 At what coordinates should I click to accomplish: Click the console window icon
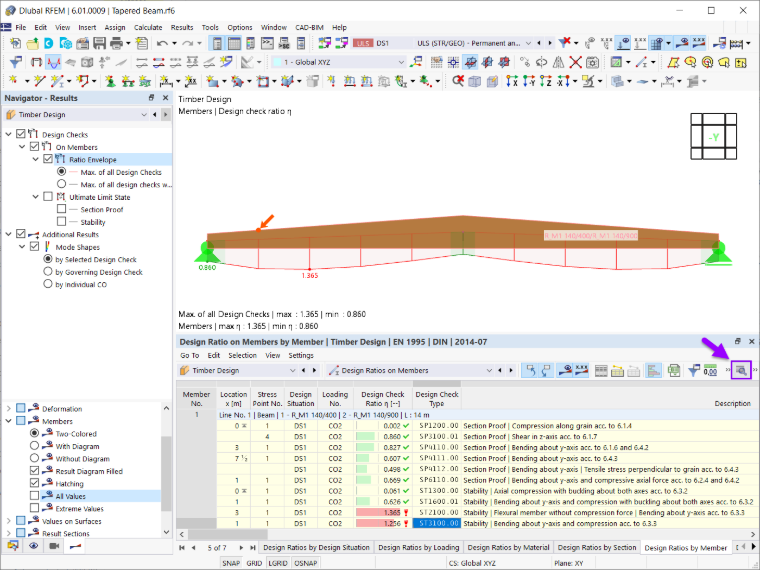point(267,43)
